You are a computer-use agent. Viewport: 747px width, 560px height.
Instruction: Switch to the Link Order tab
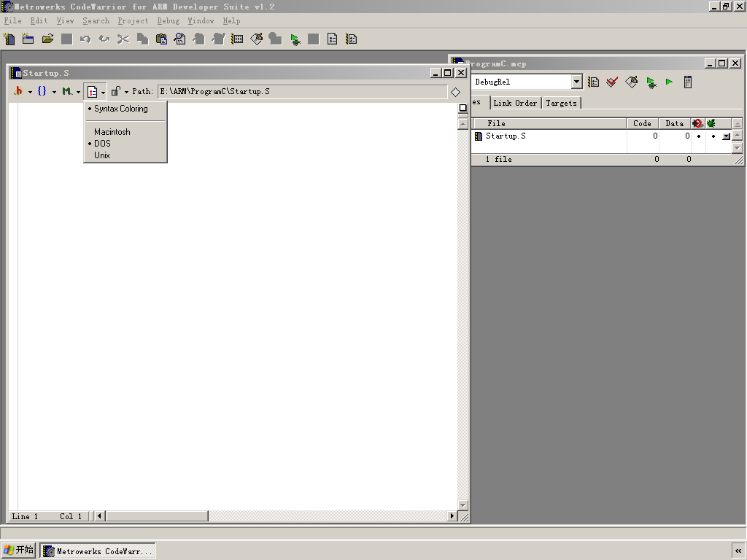pos(515,103)
